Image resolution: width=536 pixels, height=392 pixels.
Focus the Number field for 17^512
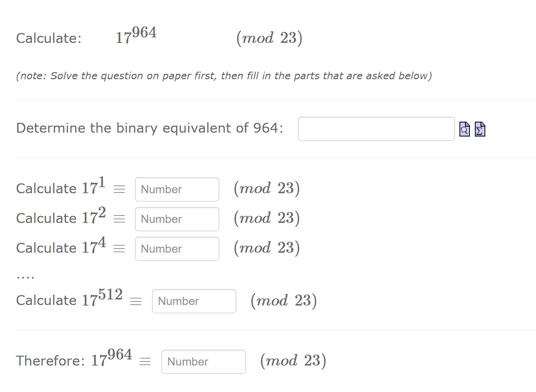194,301
